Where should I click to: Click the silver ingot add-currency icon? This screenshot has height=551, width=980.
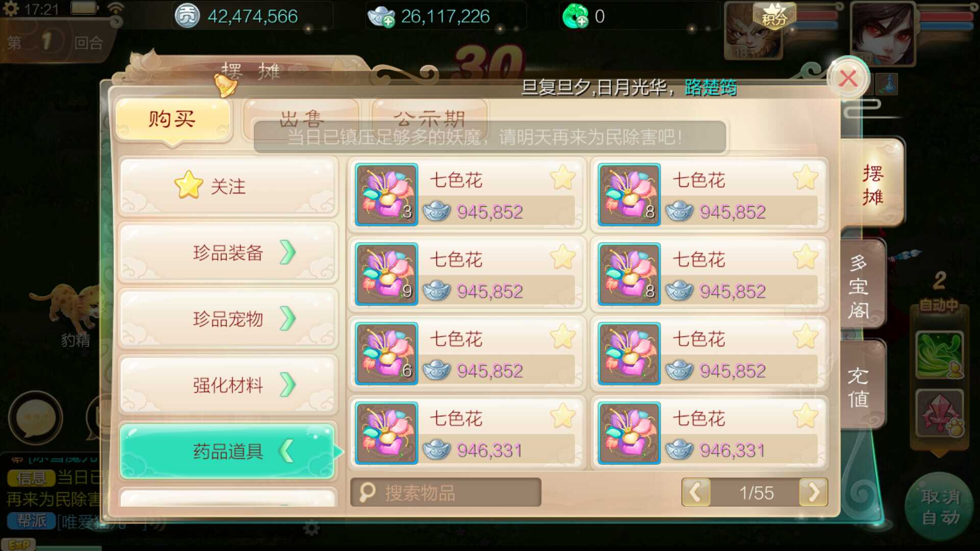[x=381, y=17]
